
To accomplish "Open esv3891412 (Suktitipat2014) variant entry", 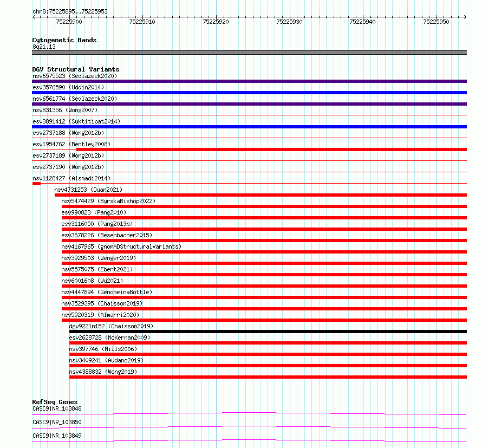I will (76, 121).
